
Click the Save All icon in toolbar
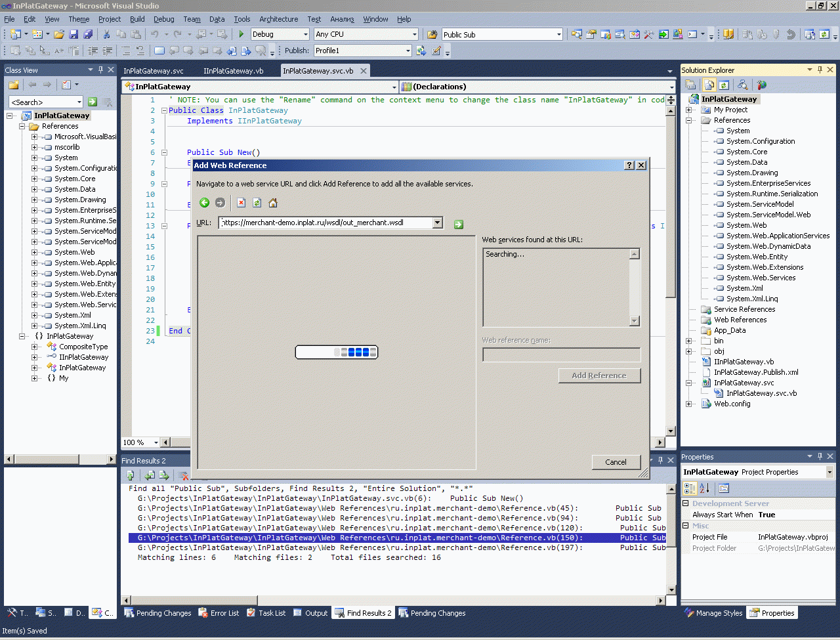[x=87, y=34]
